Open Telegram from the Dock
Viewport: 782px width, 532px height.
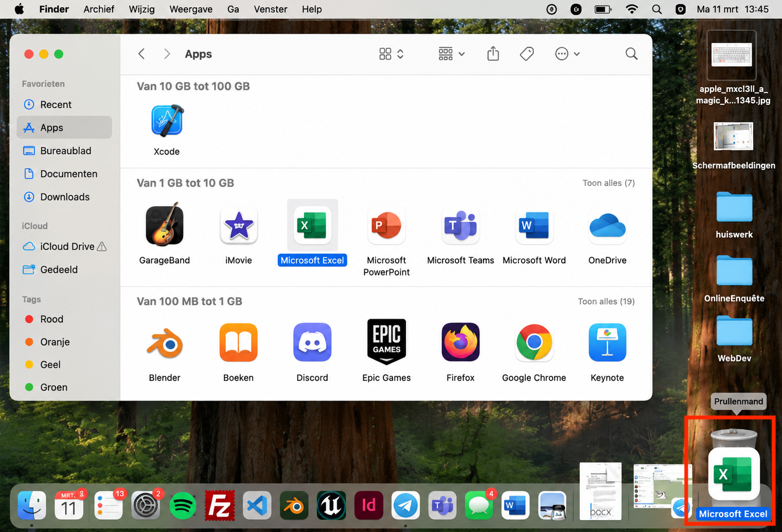coord(406,506)
